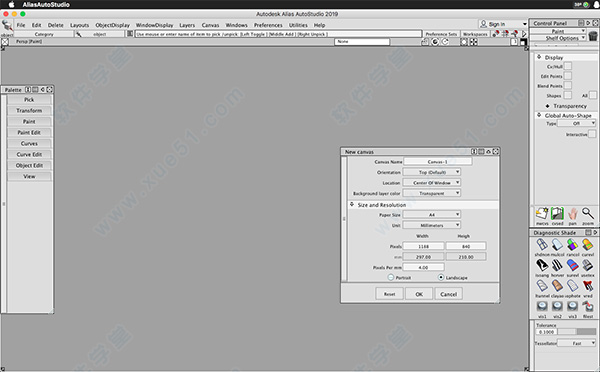600x372 pixels.
Task: Click Reset in the New canvas dialog
Action: [x=390, y=294]
